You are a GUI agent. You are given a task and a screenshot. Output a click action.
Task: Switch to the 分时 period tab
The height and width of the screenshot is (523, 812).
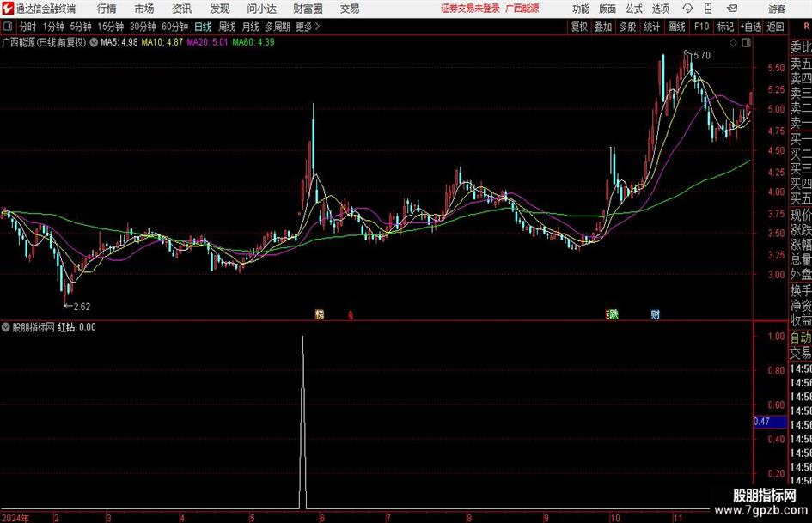28,27
